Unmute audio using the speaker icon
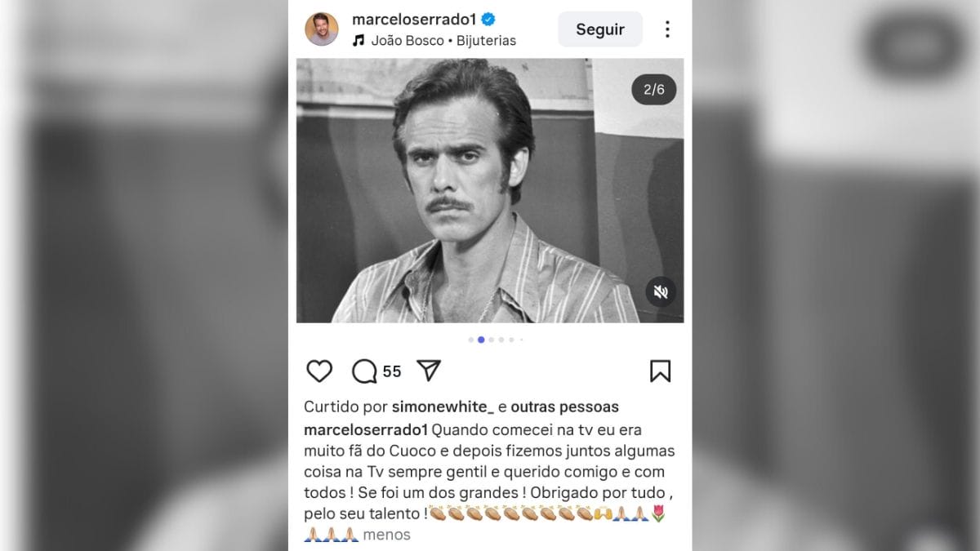This screenshot has height=551, width=980. coord(661,292)
